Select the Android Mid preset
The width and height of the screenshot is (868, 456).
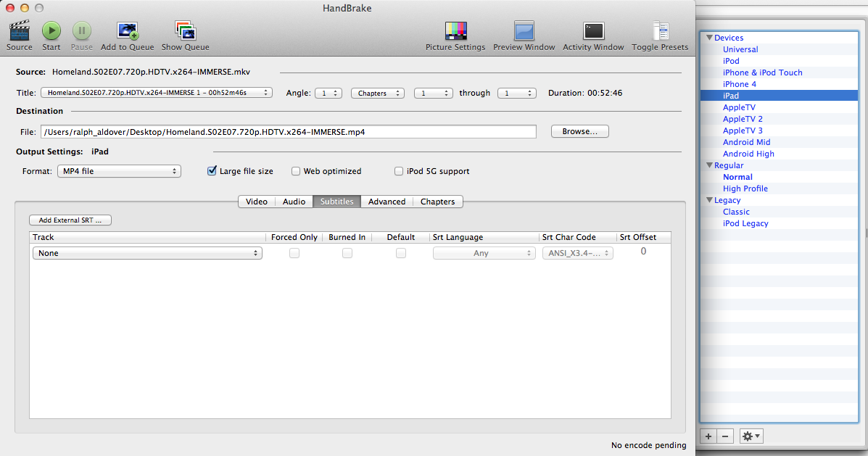click(746, 142)
